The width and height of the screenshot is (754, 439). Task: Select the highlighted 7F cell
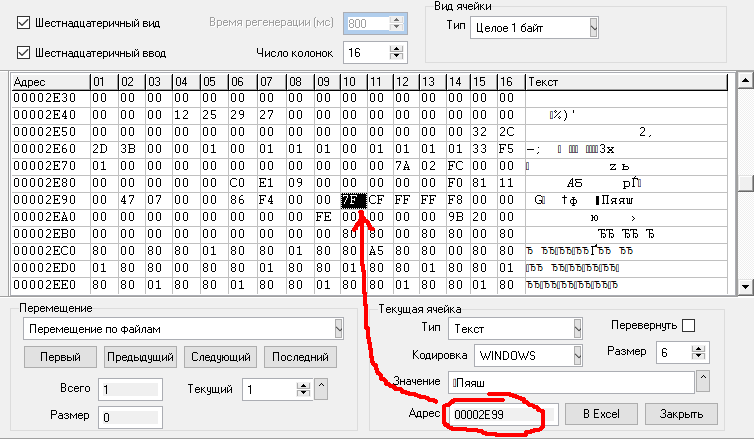(x=353, y=200)
